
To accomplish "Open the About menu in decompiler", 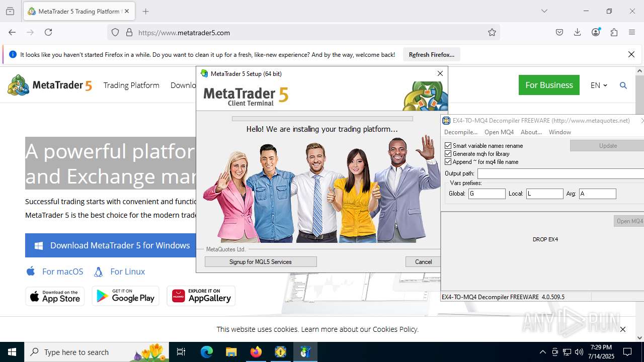I will click(x=531, y=132).
